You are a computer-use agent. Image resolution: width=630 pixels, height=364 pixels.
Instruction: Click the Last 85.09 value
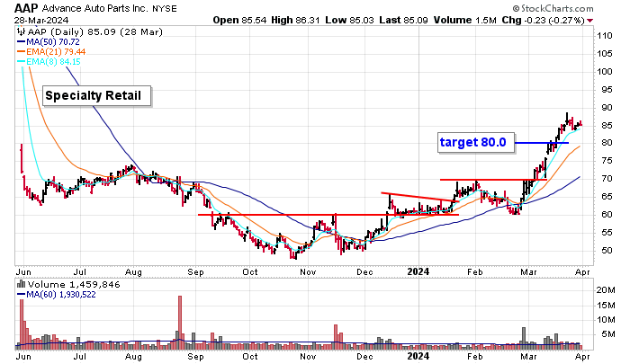click(403, 20)
